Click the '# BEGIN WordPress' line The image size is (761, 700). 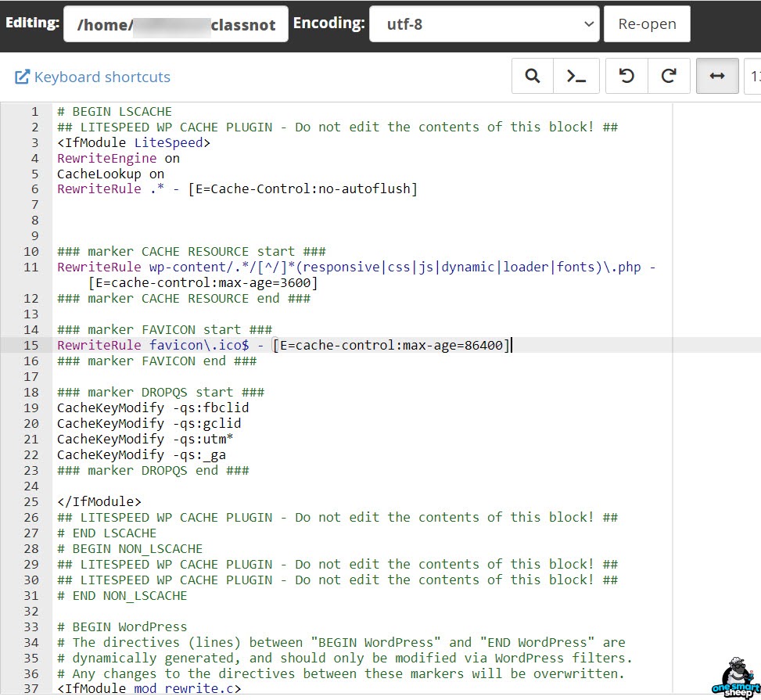point(122,626)
